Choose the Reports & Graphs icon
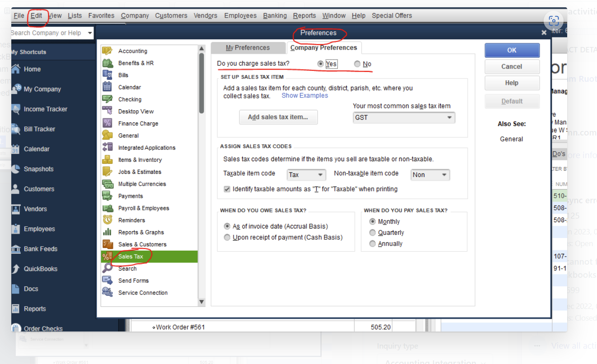Image resolution: width=597 pixels, height=364 pixels. click(107, 232)
